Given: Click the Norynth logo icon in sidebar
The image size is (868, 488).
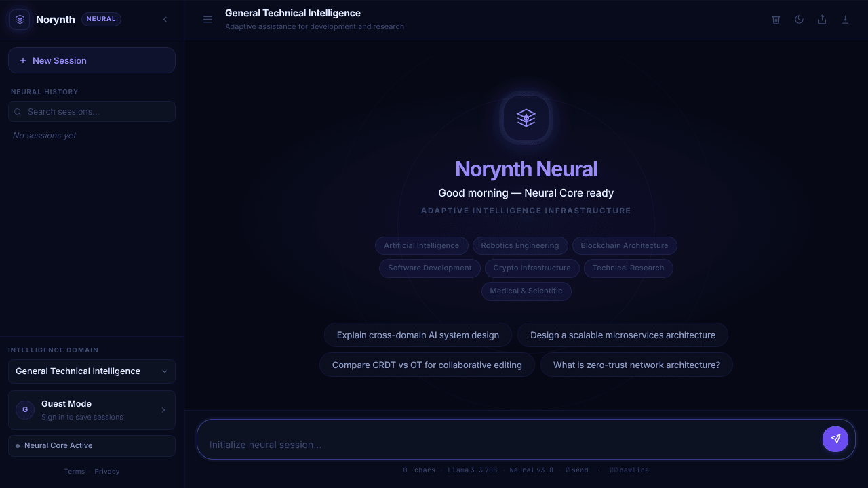Looking at the screenshot, I should (20, 19).
